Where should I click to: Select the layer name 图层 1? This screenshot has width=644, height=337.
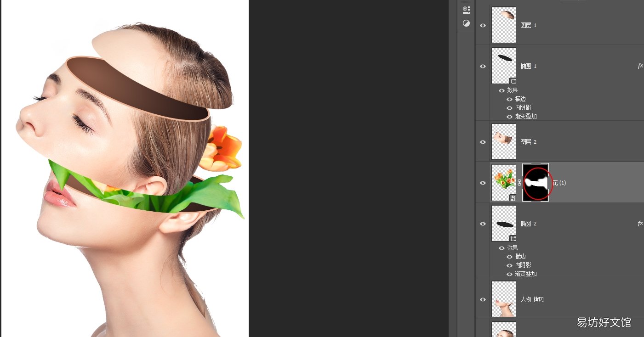(528, 25)
